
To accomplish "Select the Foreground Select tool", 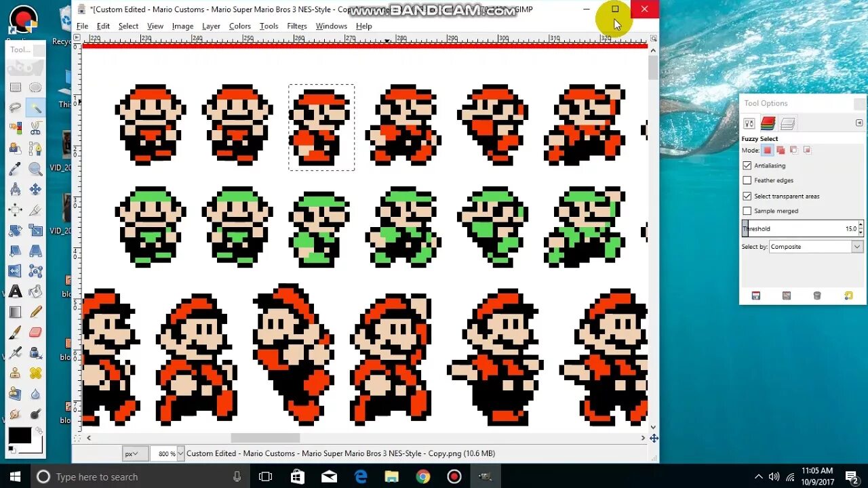I will pos(15,148).
